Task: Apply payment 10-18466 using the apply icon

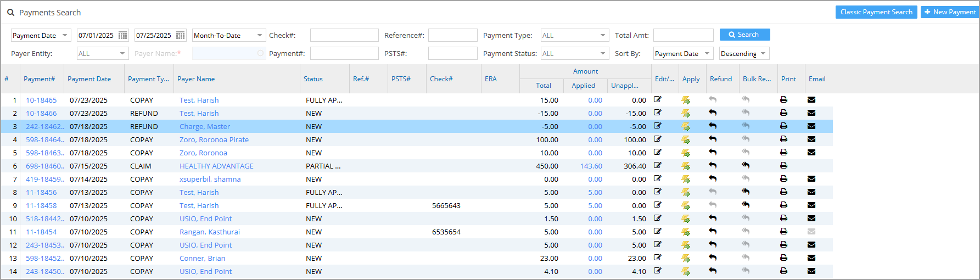Action: [x=686, y=113]
